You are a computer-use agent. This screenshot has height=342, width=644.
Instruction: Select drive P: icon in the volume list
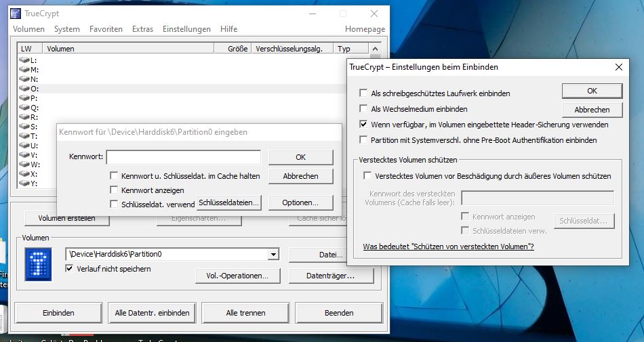[x=24, y=98]
